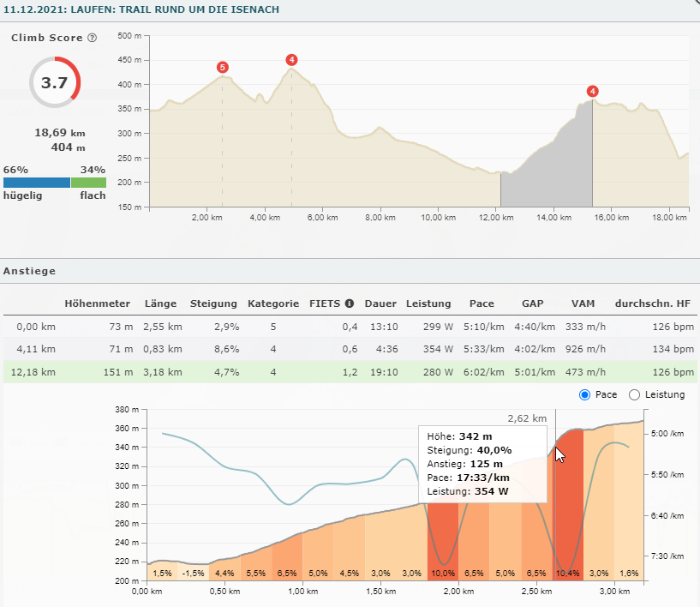Click the VAM column header
700x607 pixels.
(x=583, y=303)
